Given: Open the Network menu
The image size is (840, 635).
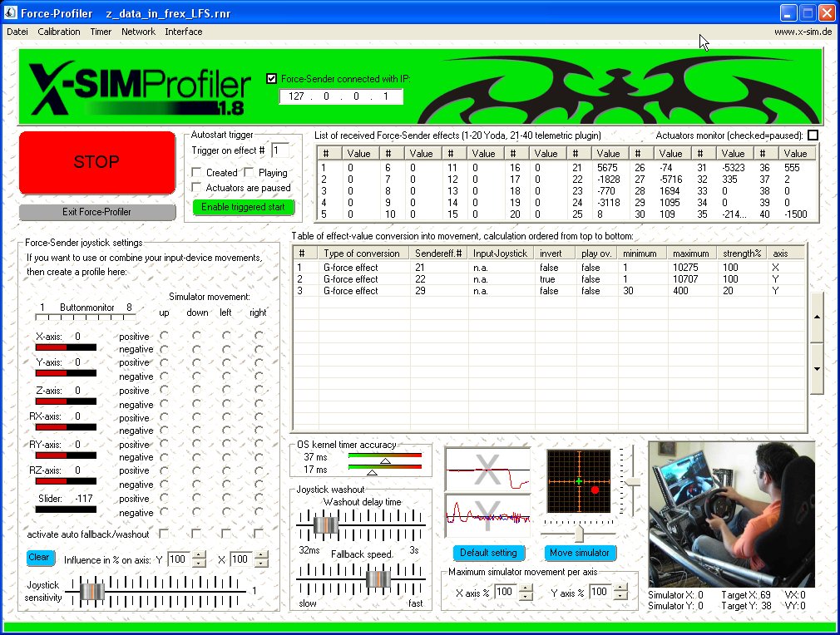Looking at the screenshot, I should click(x=138, y=32).
